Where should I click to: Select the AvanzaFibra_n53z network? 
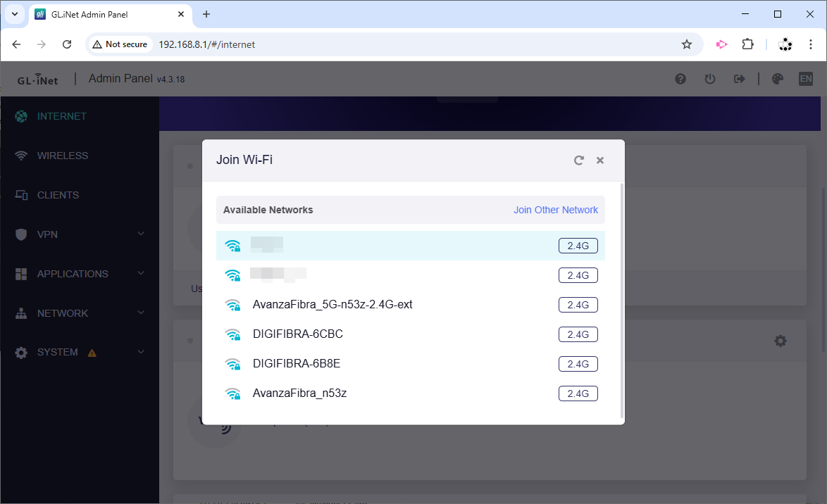click(299, 393)
